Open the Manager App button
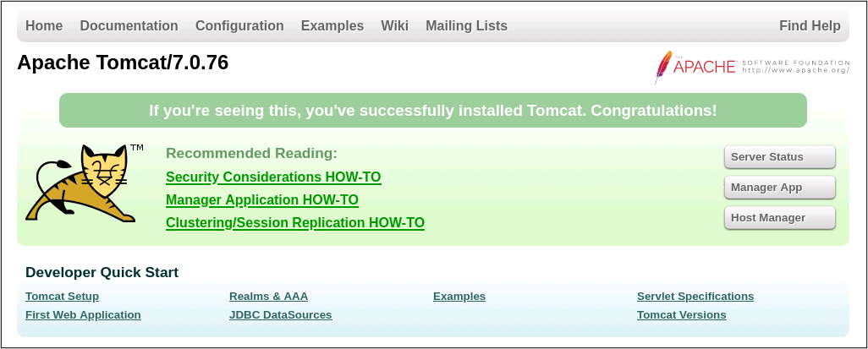 click(779, 188)
